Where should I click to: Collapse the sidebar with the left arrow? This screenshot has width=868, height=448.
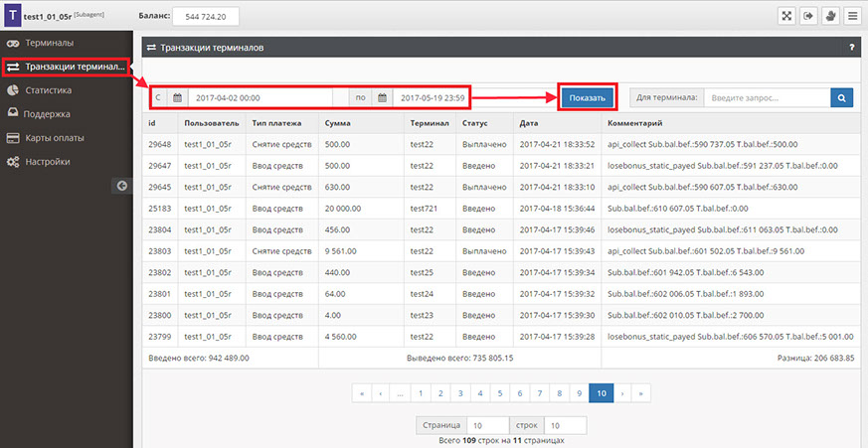[122, 186]
